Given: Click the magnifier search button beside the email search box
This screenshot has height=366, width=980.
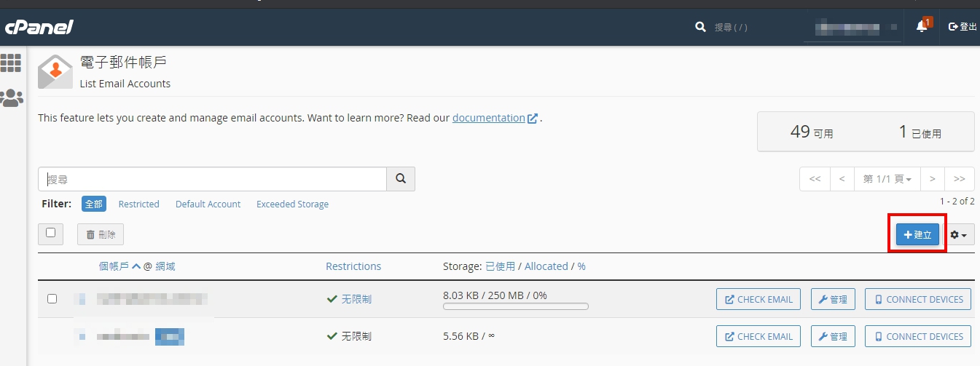Looking at the screenshot, I should pyautogui.click(x=400, y=179).
